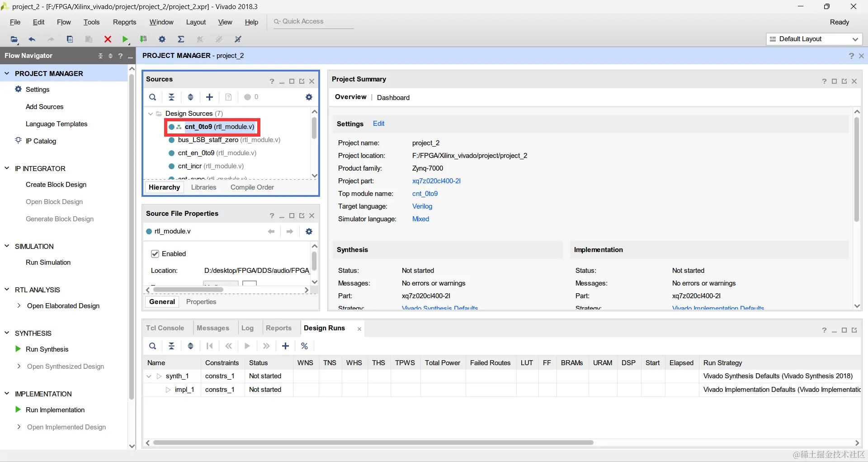Click the green Run toolbar arrow
The width and height of the screenshot is (868, 462).
tap(125, 39)
